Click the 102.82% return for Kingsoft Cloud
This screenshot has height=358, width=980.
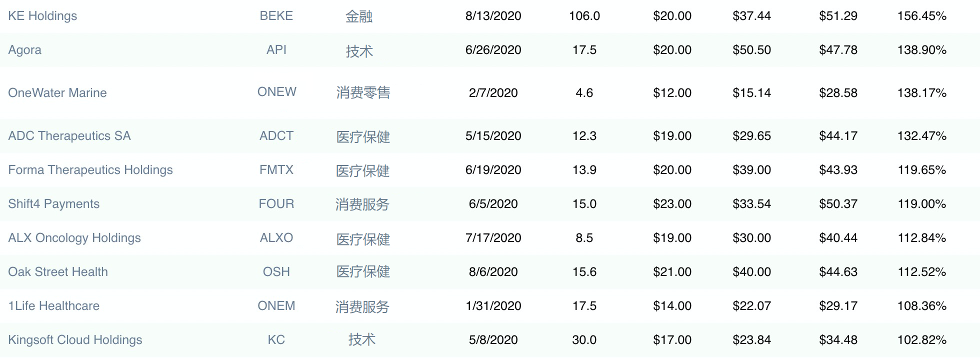(x=922, y=340)
